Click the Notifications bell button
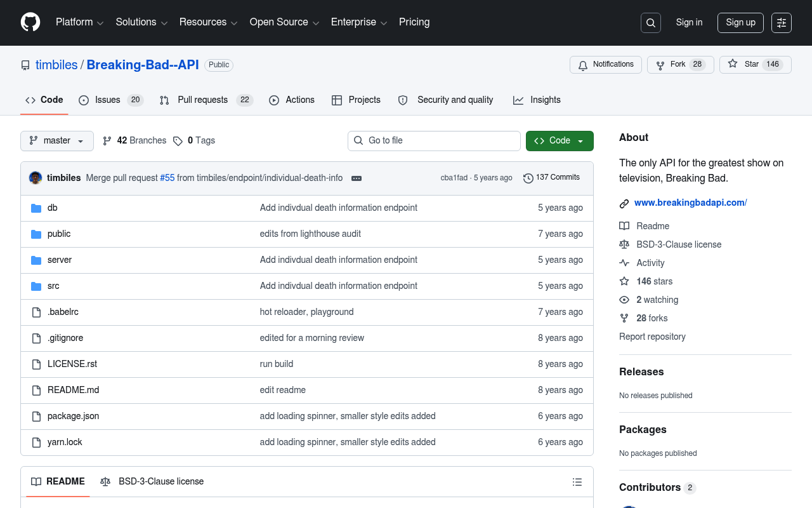 606,65
